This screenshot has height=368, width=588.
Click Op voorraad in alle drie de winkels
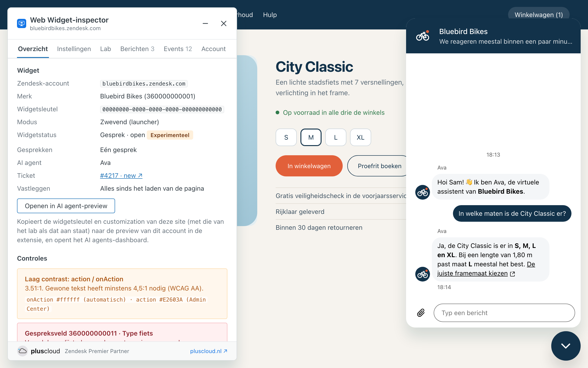330,112
